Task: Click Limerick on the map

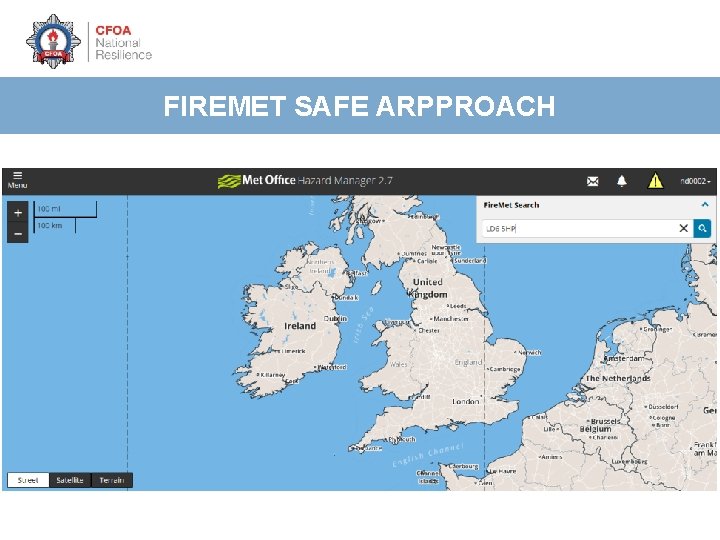Action: (x=291, y=351)
